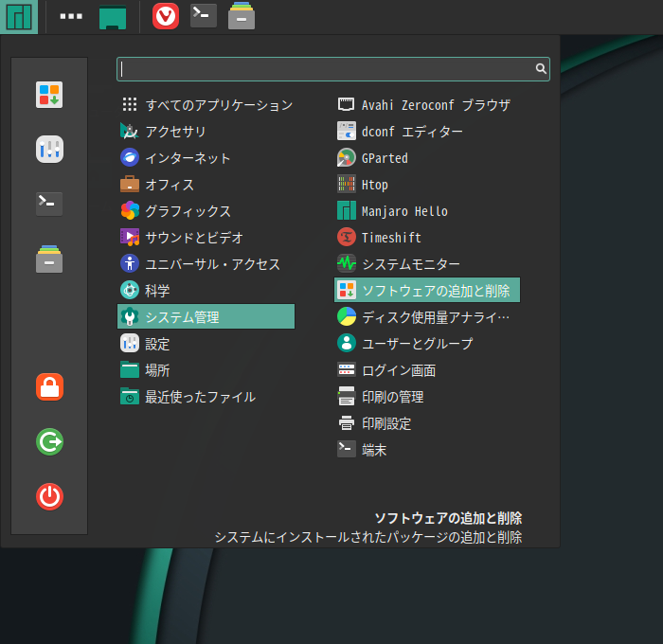Open dconf エディター
Viewport: 663px width, 644px height.
coord(411,132)
